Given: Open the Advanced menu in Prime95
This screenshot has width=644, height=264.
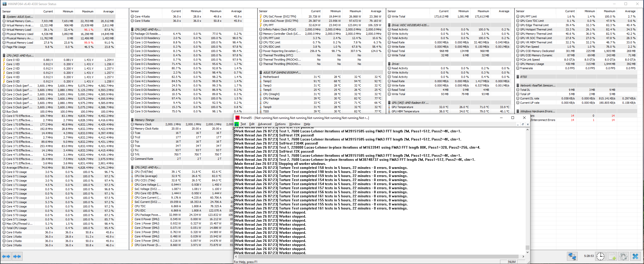Looking at the screenshot, I should (265, 124).
